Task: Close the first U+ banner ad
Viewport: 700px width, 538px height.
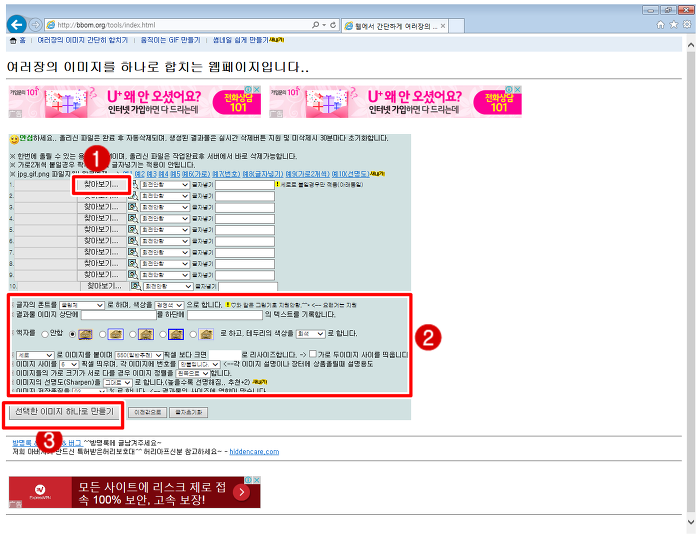Action: 257,89
